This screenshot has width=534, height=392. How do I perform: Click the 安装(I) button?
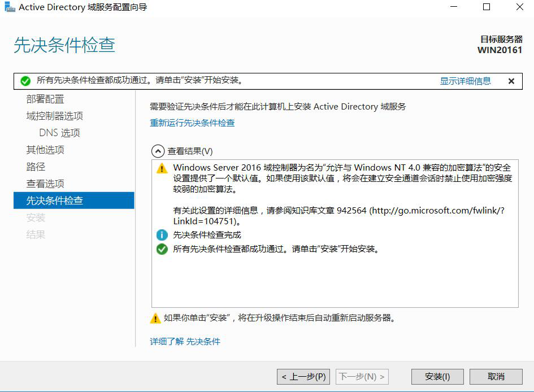click(x=437, y=377)
